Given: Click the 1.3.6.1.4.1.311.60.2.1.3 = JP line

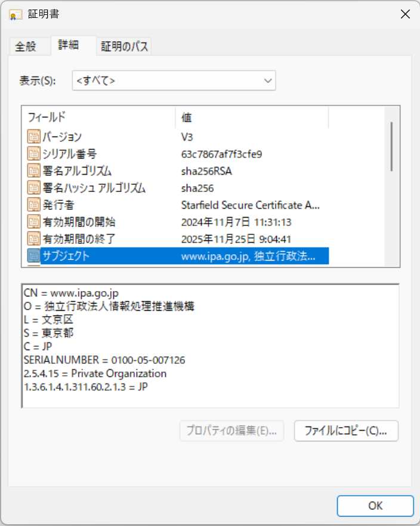Looking at the screenshot, I should click(x=85, y=387).
